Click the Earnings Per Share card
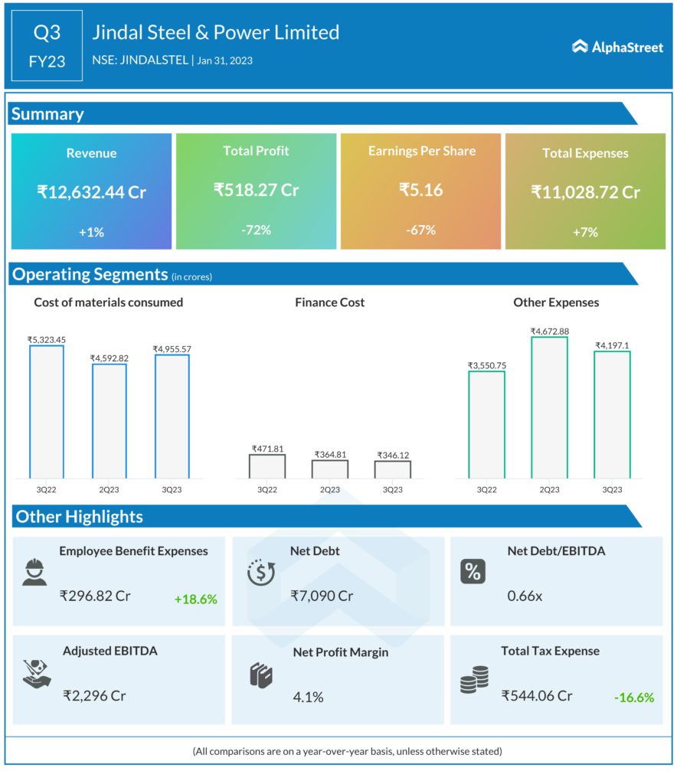Viewport: 677px width, 784px height. (420, 191)
